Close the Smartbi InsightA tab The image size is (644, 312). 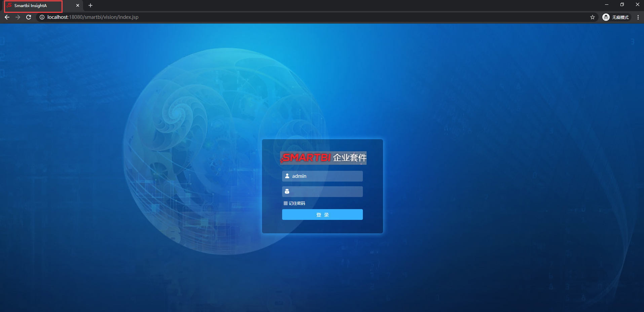[x=78, y=6]
